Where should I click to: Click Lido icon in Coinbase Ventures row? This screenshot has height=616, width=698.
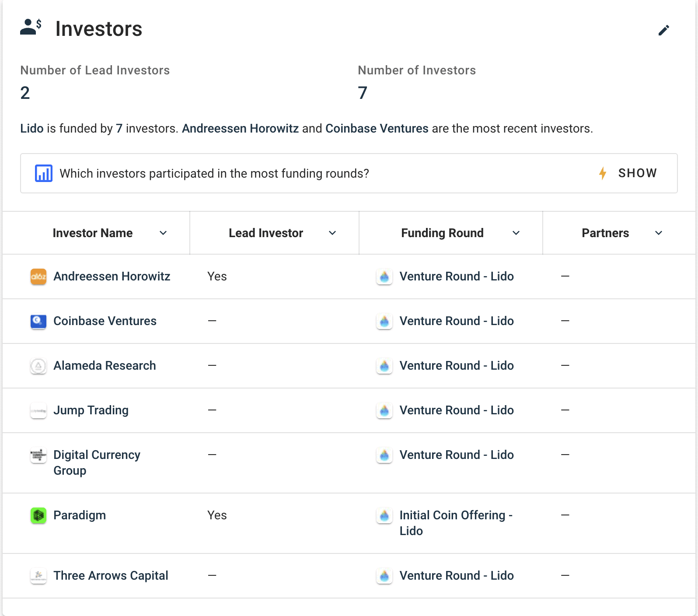pos(384,321)
